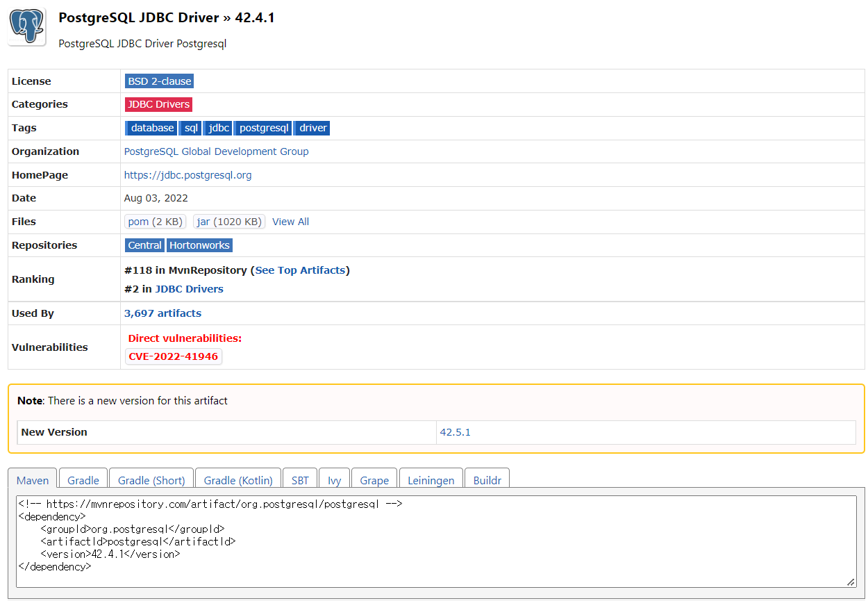
Task: Open the View All files link
Action: [x=290, y=222]
